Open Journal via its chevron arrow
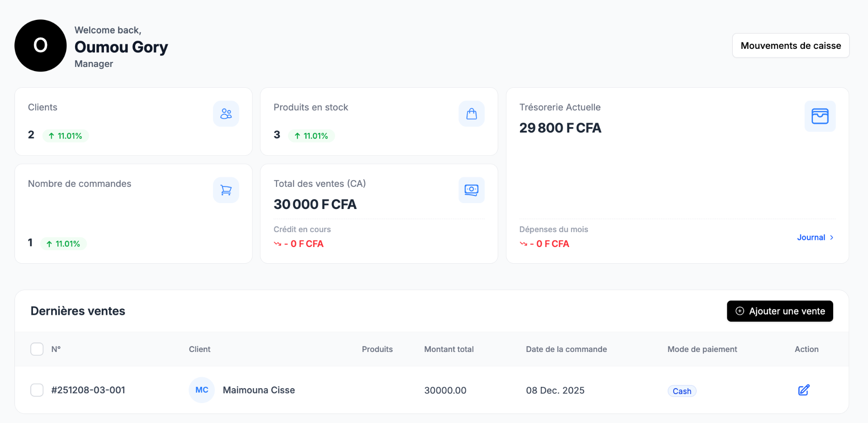This screenshot has height=423, width=868. click(831, 238)
